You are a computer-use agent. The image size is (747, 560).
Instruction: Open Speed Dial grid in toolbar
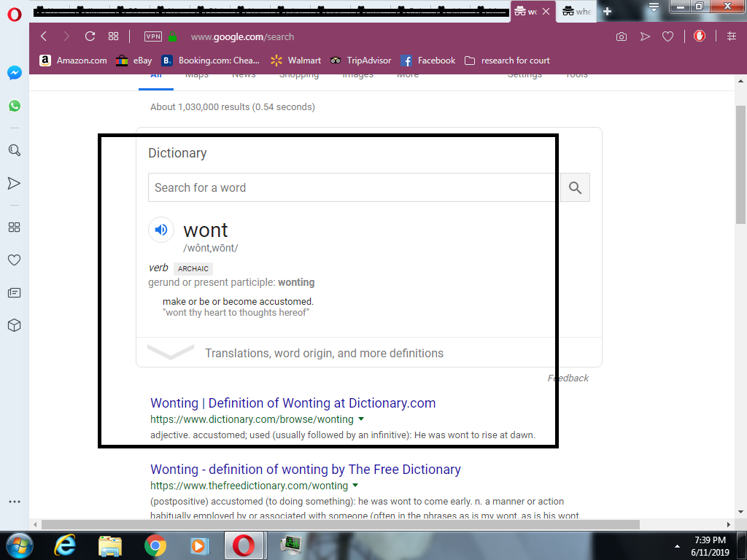click(113, 36)
